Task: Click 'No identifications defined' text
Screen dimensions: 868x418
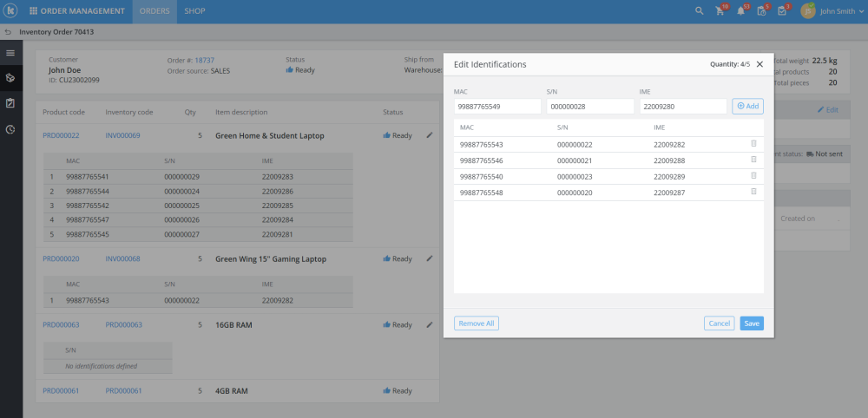Action: pyautogui.click(x=102, y=366)
